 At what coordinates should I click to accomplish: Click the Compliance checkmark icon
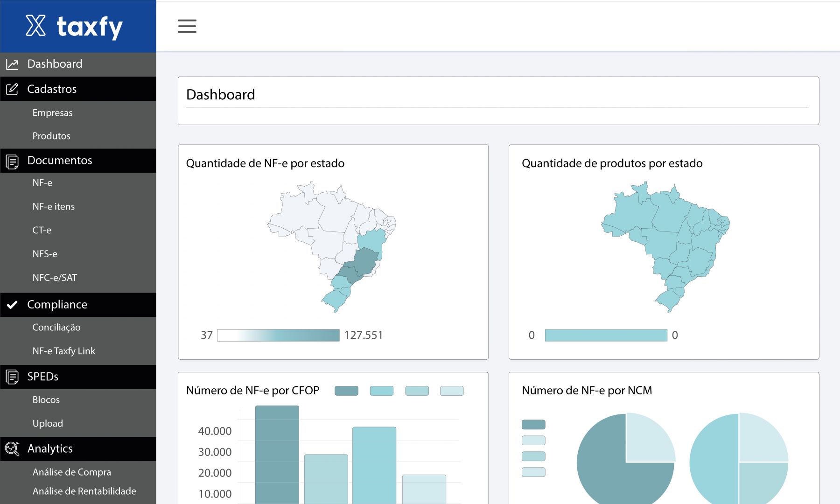pyautogui.click(x=12, y=305)
